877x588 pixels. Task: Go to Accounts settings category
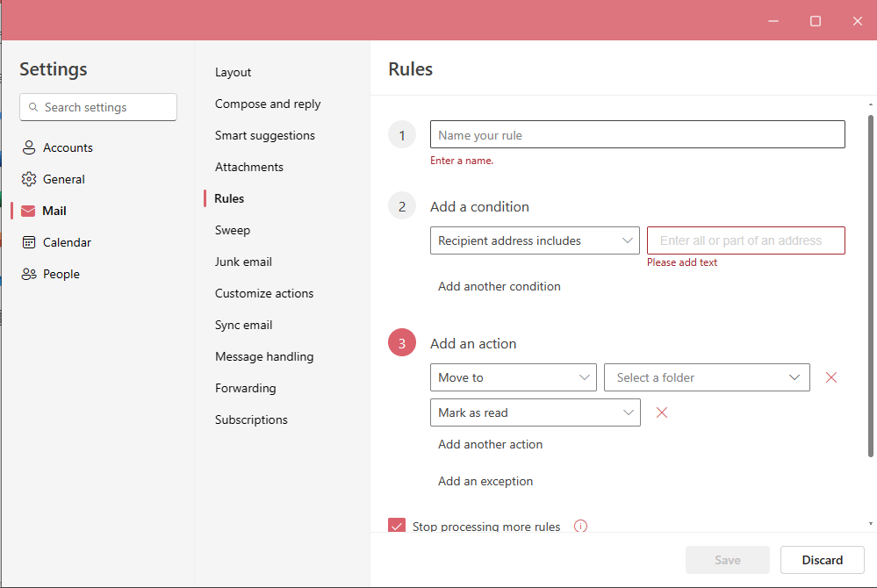(68, 147)
